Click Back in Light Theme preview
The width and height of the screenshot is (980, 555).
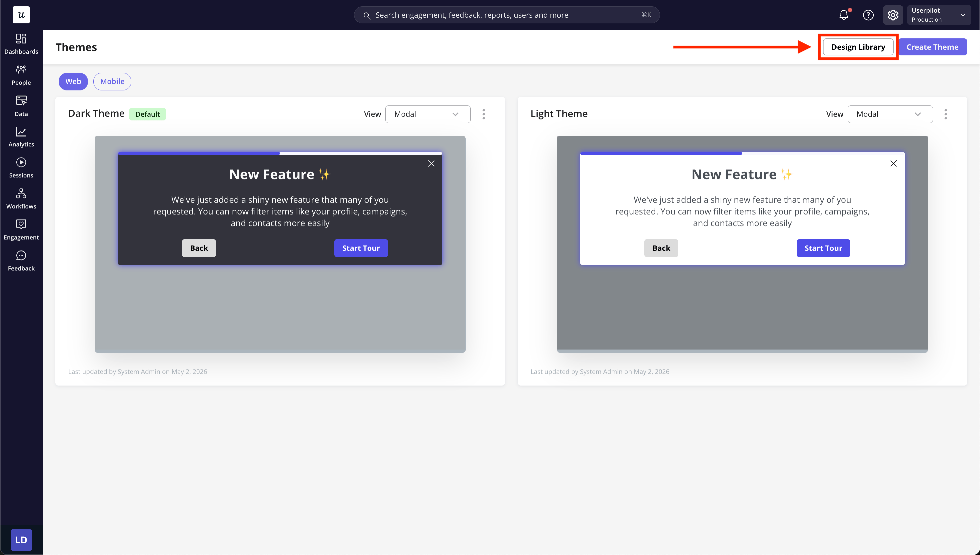click(x=661, y=248)
